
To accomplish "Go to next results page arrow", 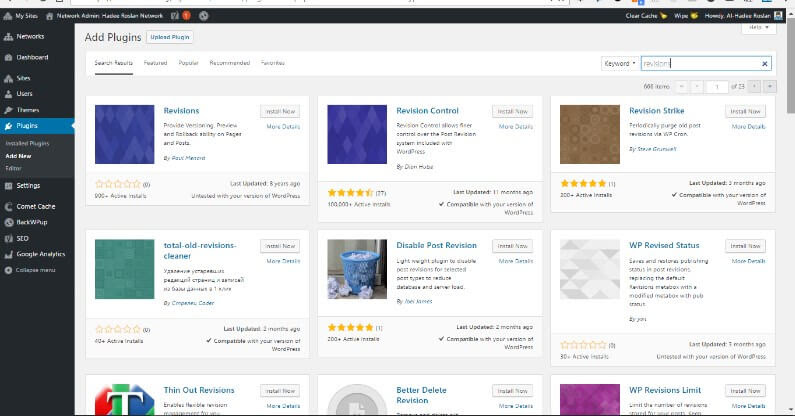I will coord(754,87).
